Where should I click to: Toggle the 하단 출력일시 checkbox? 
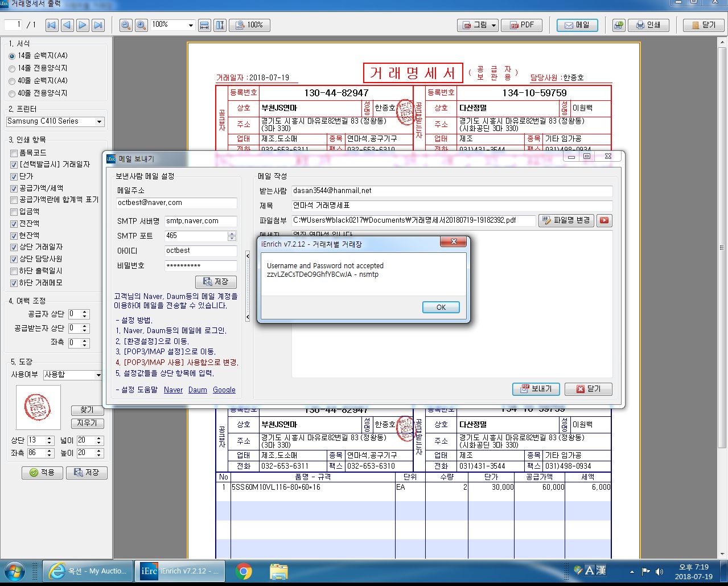(x=14, y=271)
